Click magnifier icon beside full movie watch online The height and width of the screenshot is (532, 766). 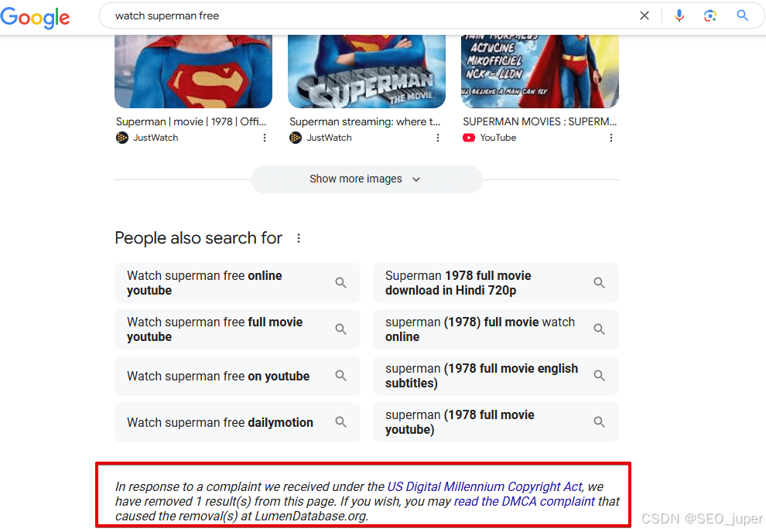600,329
